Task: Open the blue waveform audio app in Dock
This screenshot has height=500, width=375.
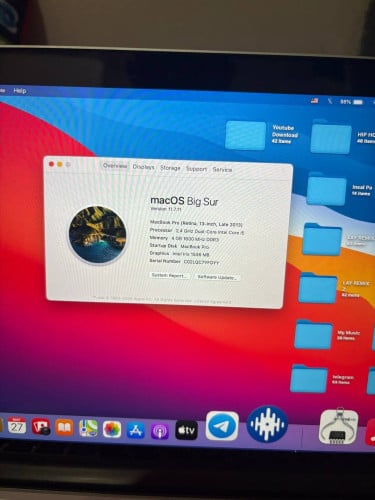Action: 267,424
